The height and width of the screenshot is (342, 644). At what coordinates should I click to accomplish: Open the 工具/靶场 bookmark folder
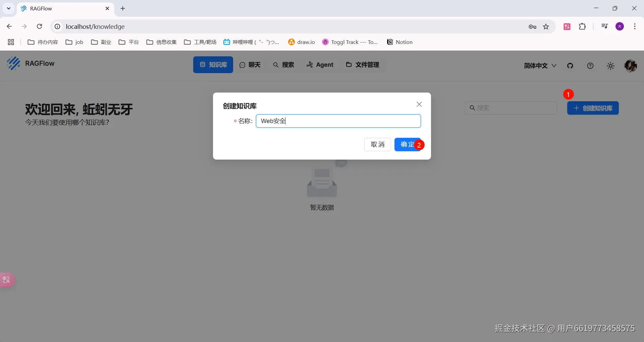[x=200, y=42]
